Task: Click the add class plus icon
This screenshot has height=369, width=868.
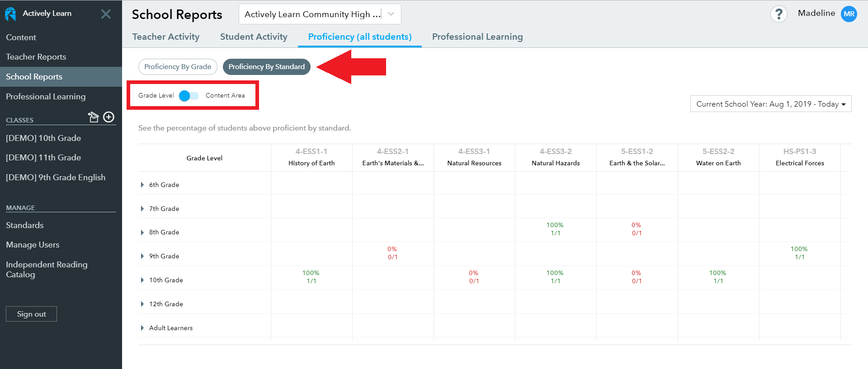Action: (x=109, y=117)
